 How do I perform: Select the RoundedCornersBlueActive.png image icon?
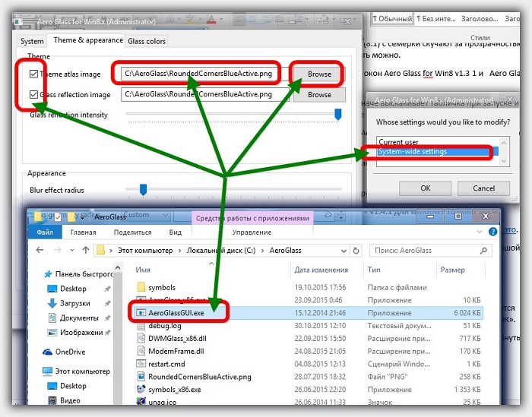[x=141, y=377]
